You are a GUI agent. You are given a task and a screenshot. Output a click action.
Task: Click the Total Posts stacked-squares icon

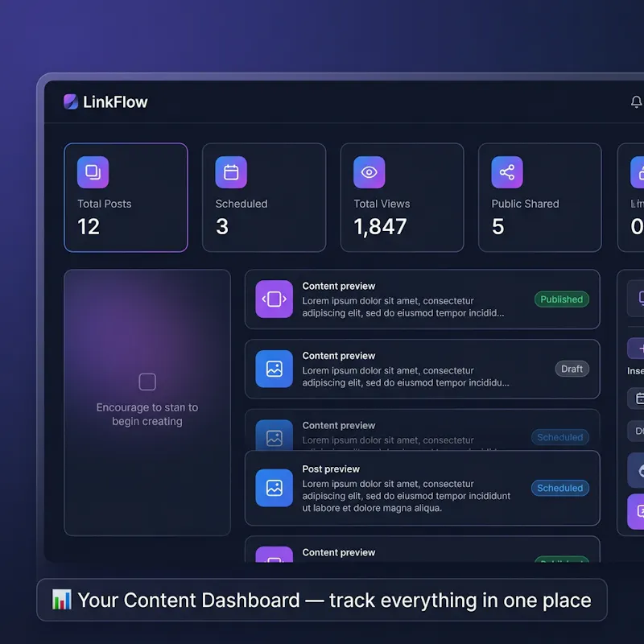(93, 172)
